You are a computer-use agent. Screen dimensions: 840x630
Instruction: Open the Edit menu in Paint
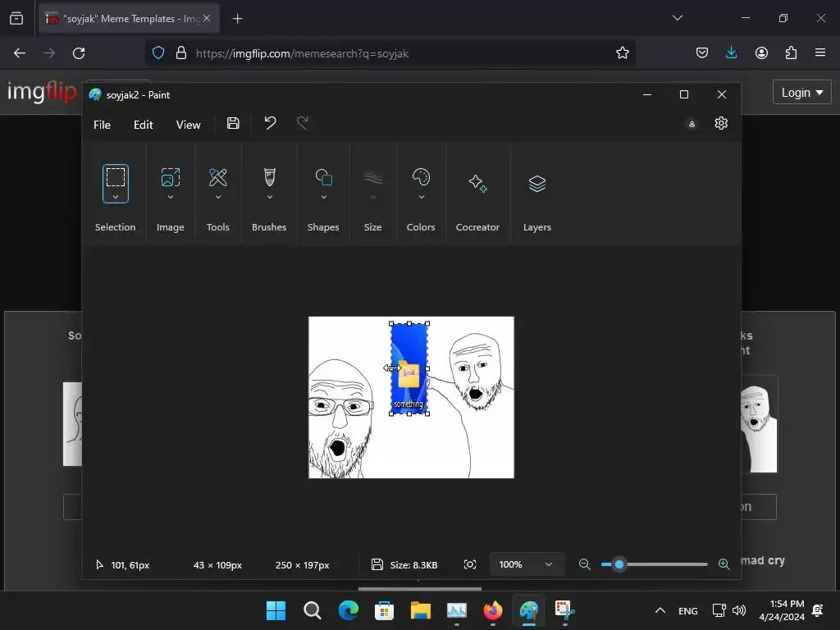(x=143, y=125)
